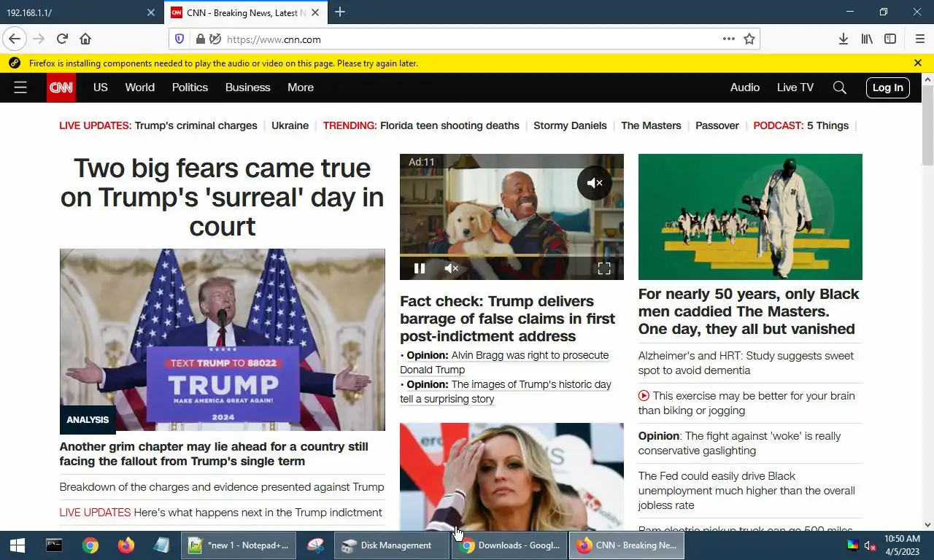The image size is (934, 560).
Task: Toggle mute in video control bar
Action: pyautogui.click(x=451, y=268)
